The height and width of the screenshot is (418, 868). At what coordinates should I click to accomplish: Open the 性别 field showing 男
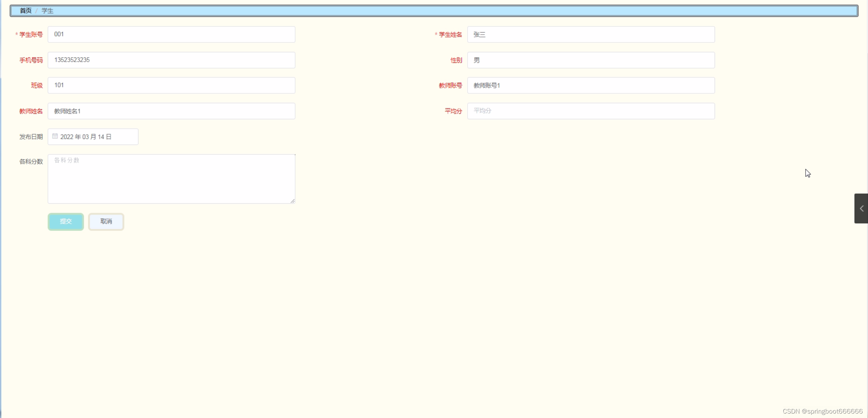tap(590, 60)
